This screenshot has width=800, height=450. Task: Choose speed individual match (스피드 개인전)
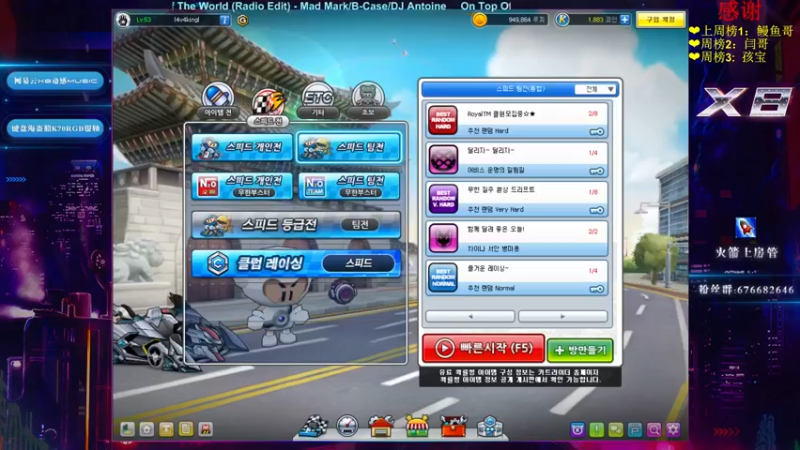pyautogui.click(x=242, y=147)
